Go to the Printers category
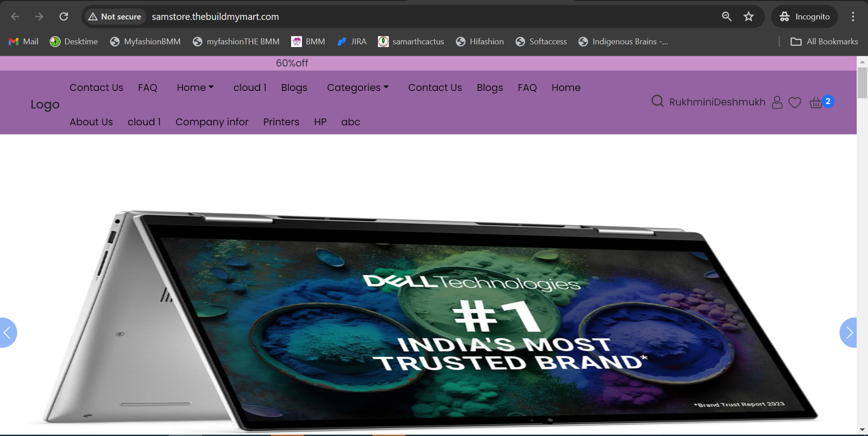868x436 pixels. point(281,122)
